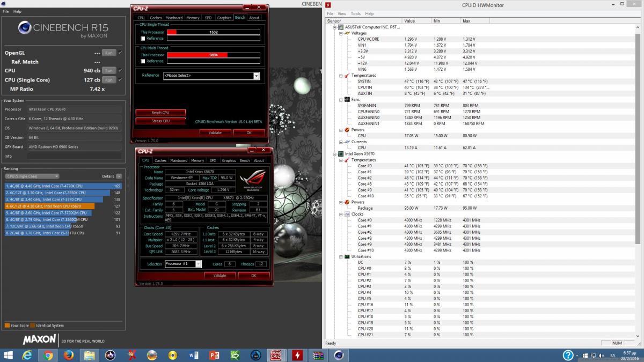The image size is (644, 362).
Task: Switch to Cinebench via its taskbar icon
Action: coord(340,355)
